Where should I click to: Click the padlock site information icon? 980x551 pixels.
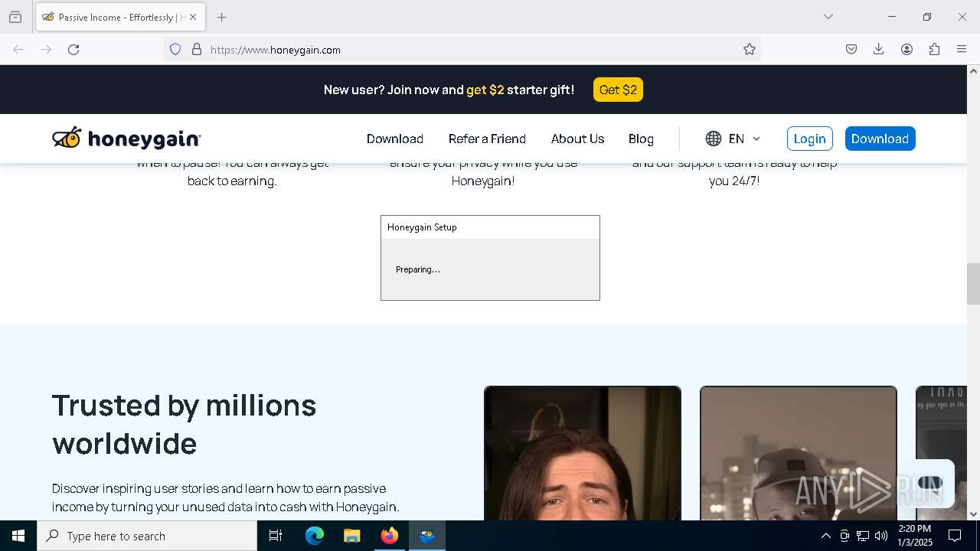point(197,49)
